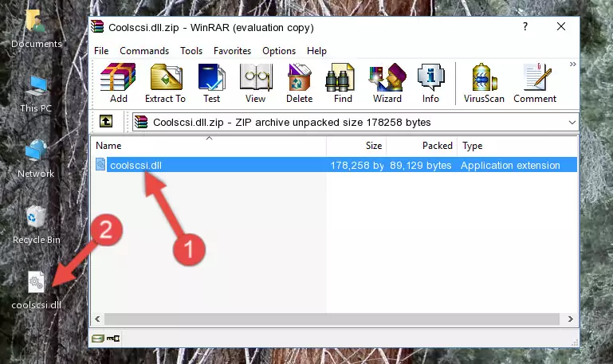Open the Find binoculars tool
613x364 pixels.
pos(343,83)
